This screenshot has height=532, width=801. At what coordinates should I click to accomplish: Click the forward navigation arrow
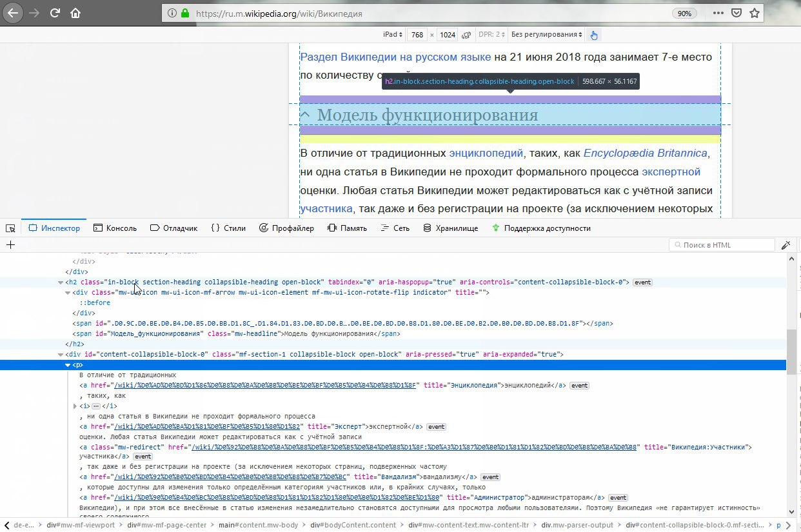pyautogui.click(x=35, y=13)
